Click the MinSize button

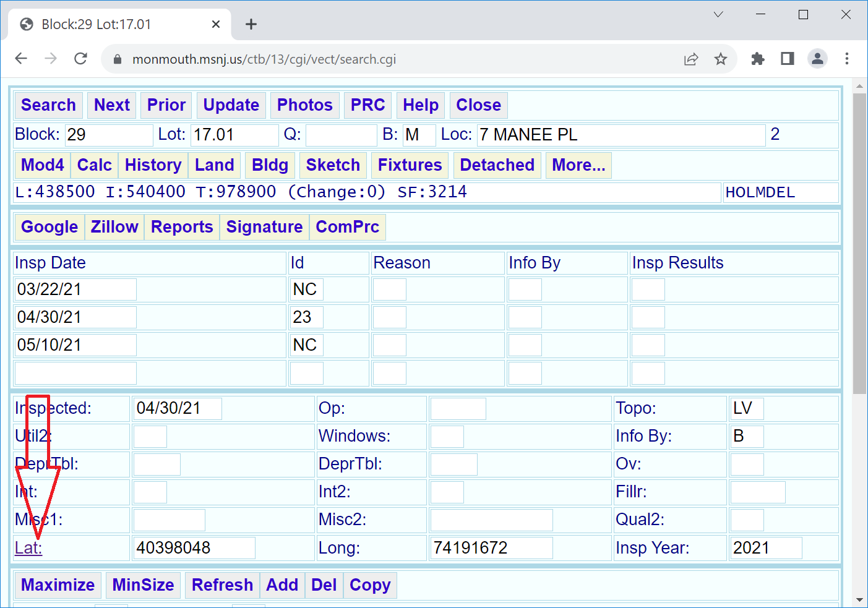(x=143, y=585)
